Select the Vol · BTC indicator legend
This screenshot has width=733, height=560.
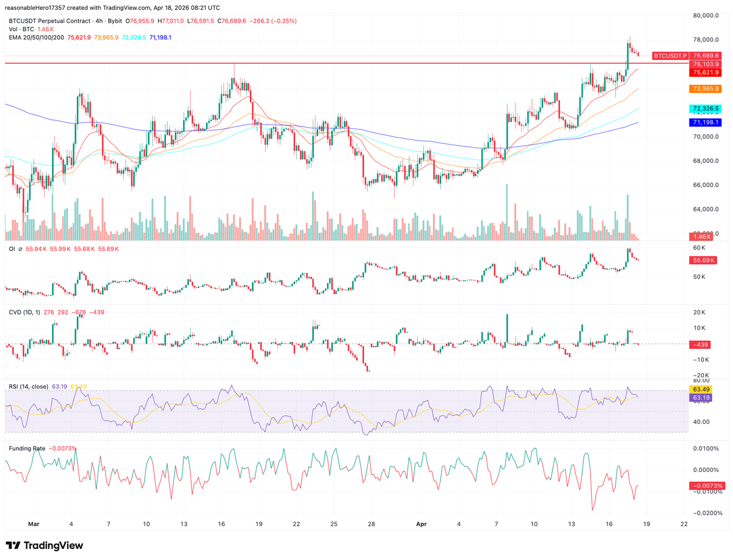21,29
